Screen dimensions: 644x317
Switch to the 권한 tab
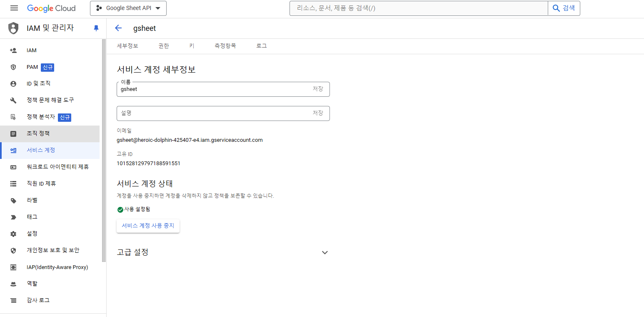point(164,46)
